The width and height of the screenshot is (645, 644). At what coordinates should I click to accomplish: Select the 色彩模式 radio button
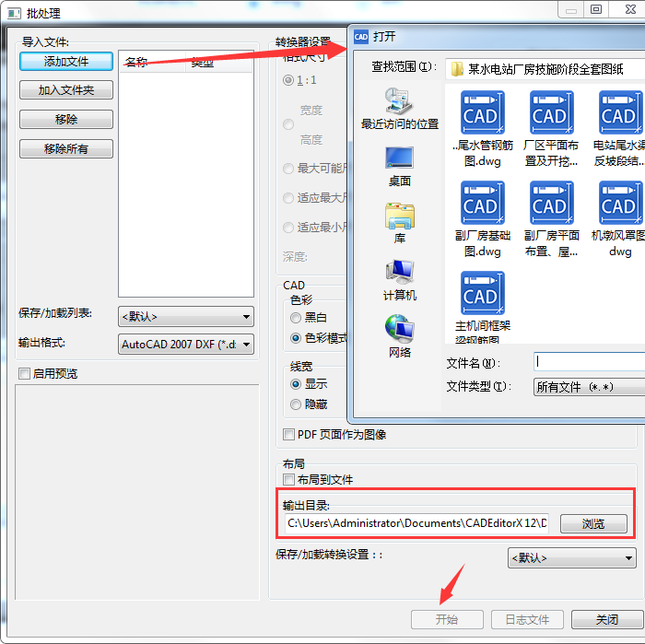point(296,338)
